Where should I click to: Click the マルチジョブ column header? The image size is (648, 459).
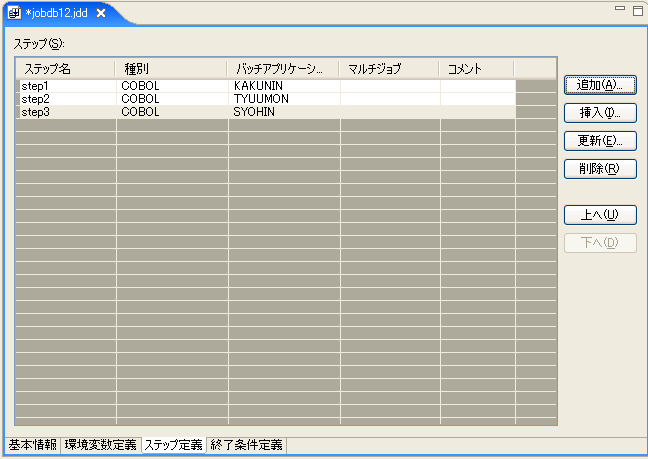(389, 69)
